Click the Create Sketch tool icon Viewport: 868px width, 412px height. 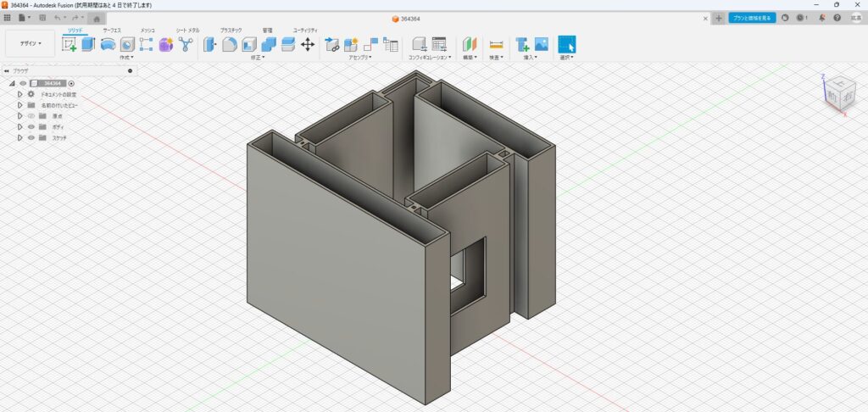click(69, 44)
